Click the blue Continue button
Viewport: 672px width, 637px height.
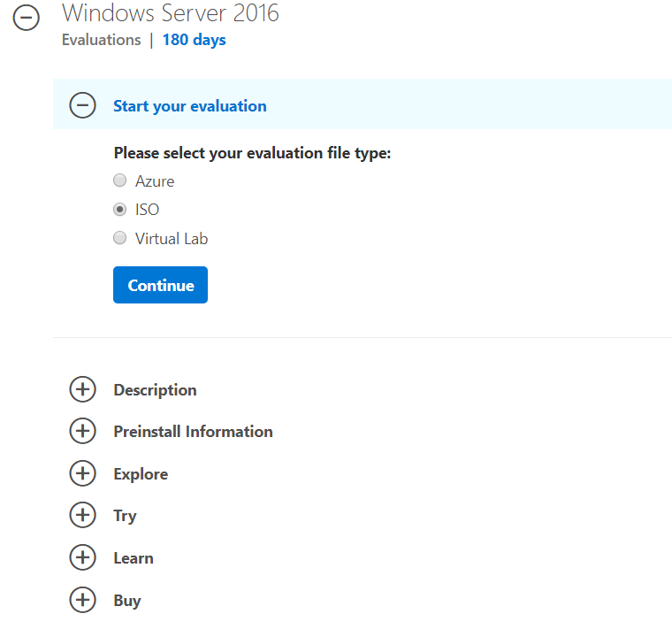tap(160, 285)
